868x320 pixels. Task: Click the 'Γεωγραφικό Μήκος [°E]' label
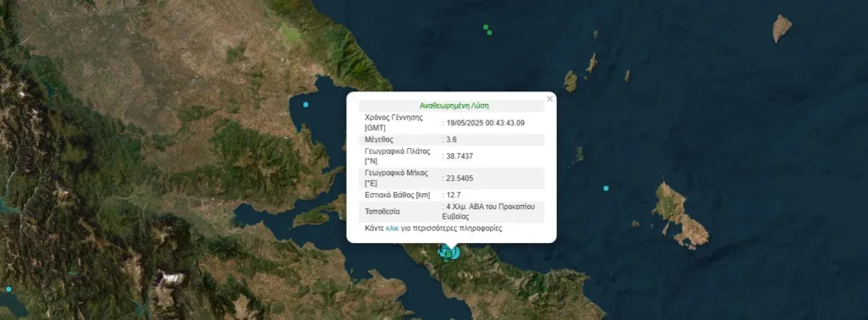[x=397, y=178]
